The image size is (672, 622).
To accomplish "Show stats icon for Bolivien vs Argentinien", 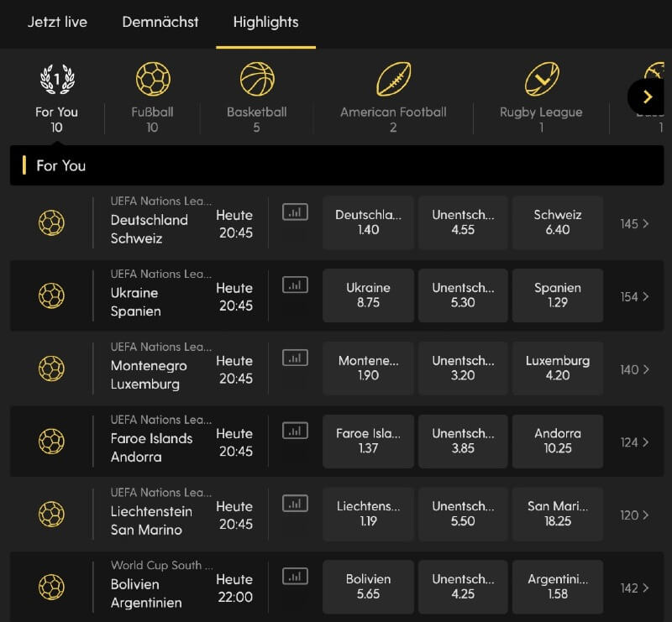I will click(295, 577).
